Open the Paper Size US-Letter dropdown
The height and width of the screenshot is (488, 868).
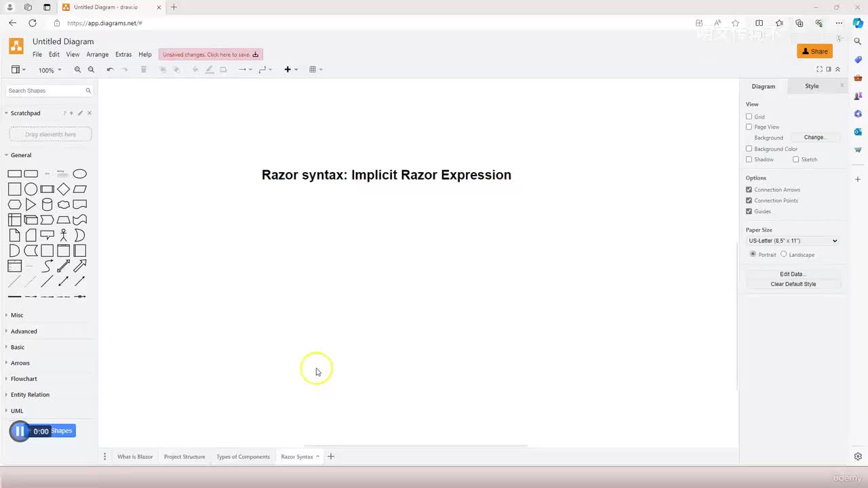click(793, 241)
